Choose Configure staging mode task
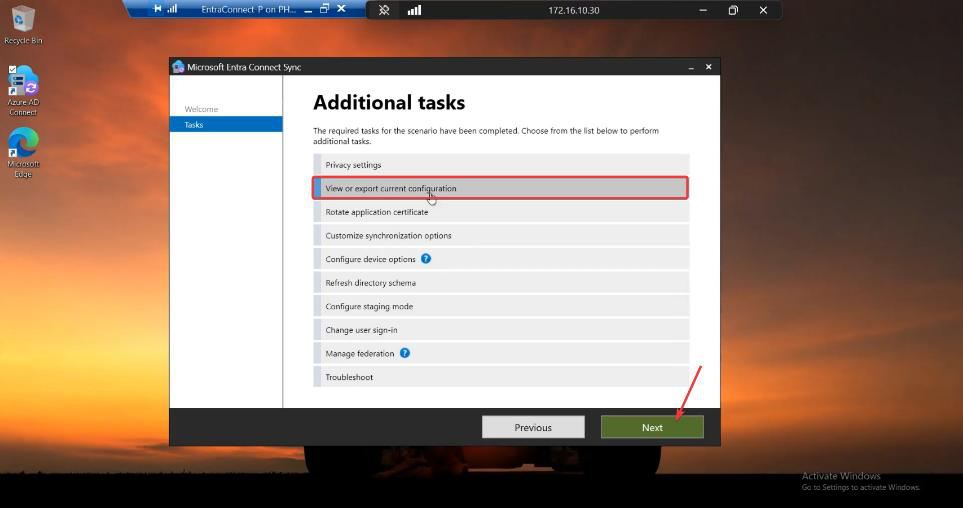 [501, 306]
